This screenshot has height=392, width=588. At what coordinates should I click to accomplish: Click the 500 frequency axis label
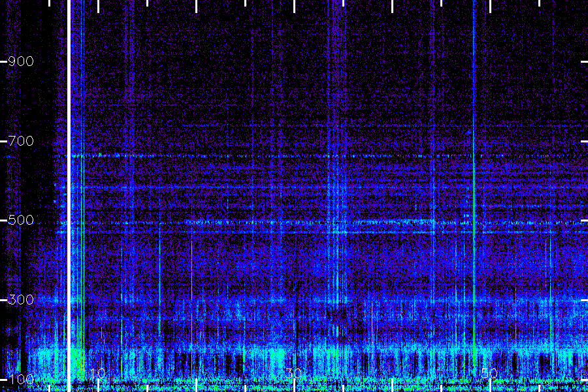pyautogui.click(x=21, y=220)
